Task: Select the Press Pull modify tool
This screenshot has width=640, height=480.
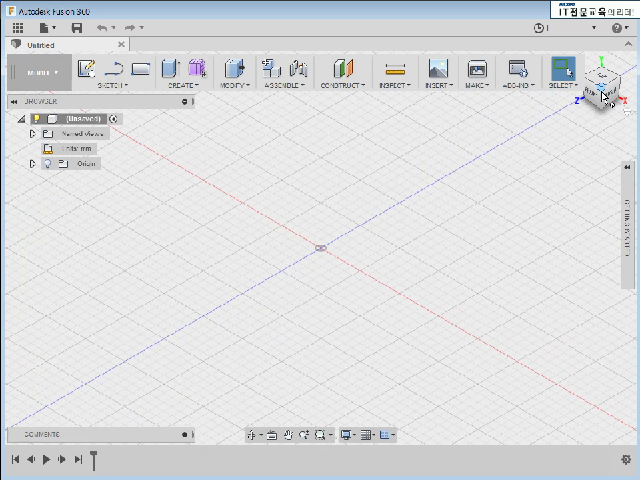Action: 234,68
